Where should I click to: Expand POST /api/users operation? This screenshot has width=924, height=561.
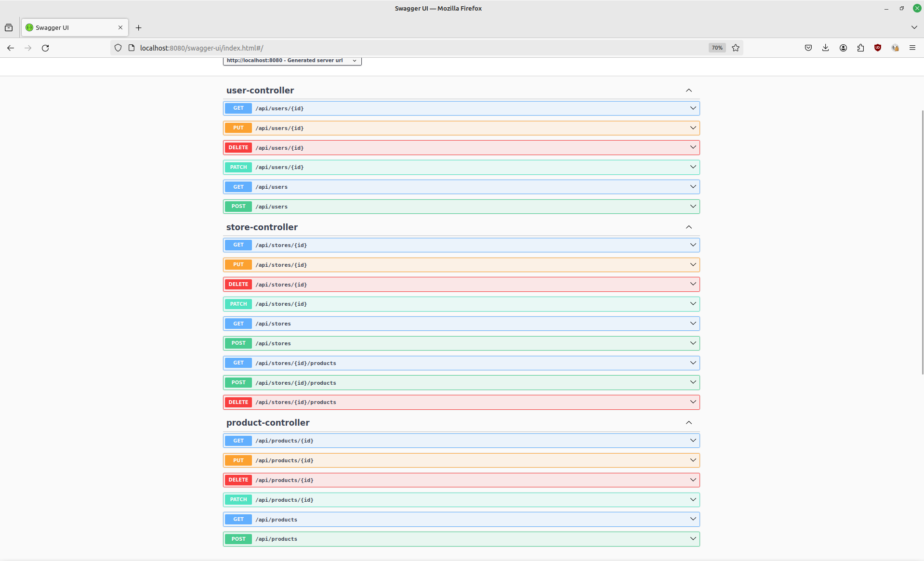click(462, 207)
